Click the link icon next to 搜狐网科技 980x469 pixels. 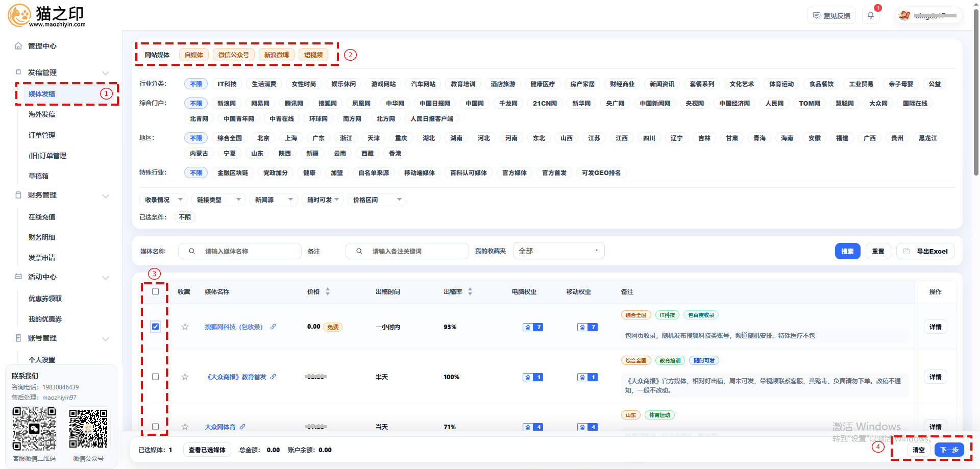273,327
